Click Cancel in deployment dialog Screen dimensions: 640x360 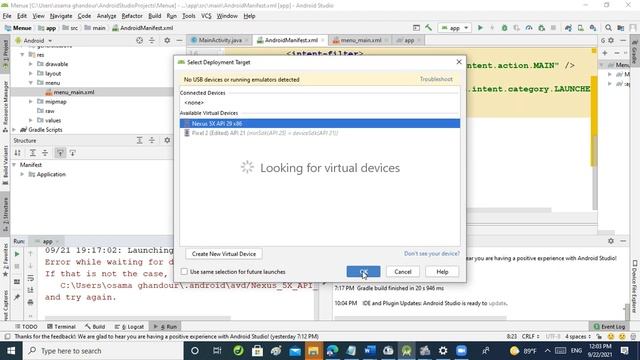tap(402, 271)
